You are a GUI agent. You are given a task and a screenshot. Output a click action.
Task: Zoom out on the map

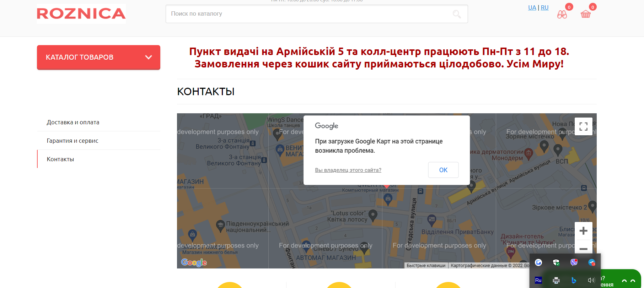[x=583, y=249]
